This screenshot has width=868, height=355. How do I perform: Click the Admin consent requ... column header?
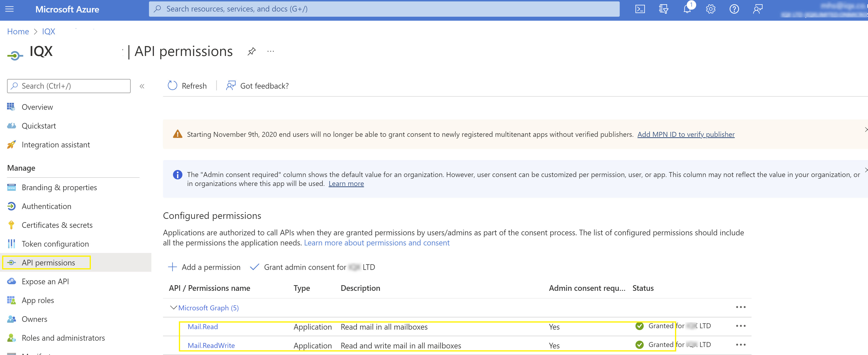(x=587, y=288)
